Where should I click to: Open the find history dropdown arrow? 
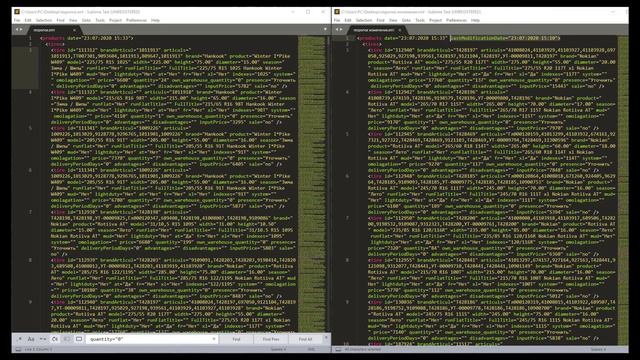click(x=213, y=339)
